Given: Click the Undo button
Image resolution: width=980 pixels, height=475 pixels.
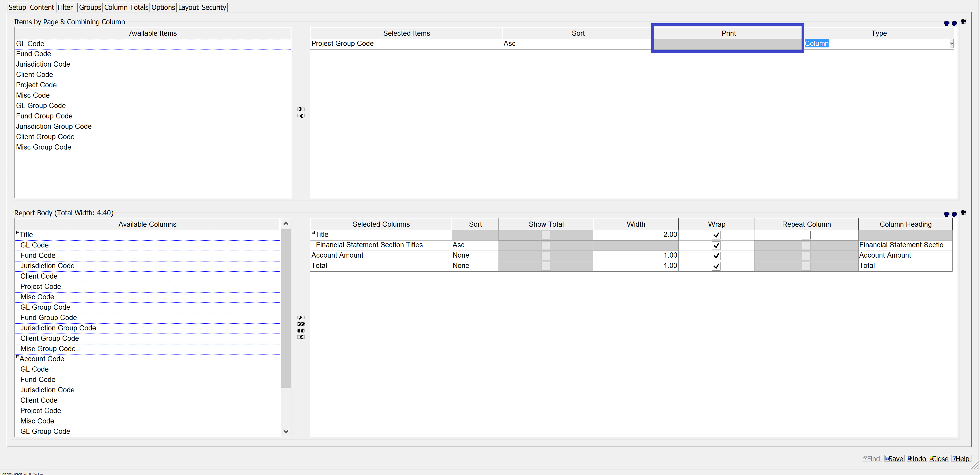Looking at the screenshot, I should (917, 459).
